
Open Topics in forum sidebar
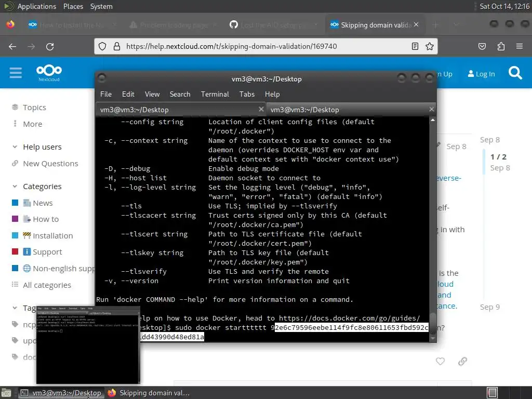click(x=34, y=107)
